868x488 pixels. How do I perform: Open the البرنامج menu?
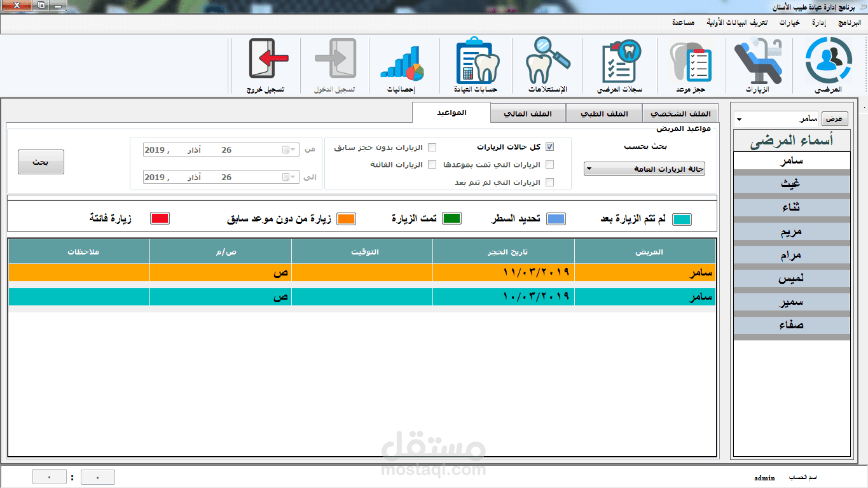[850, 23]
